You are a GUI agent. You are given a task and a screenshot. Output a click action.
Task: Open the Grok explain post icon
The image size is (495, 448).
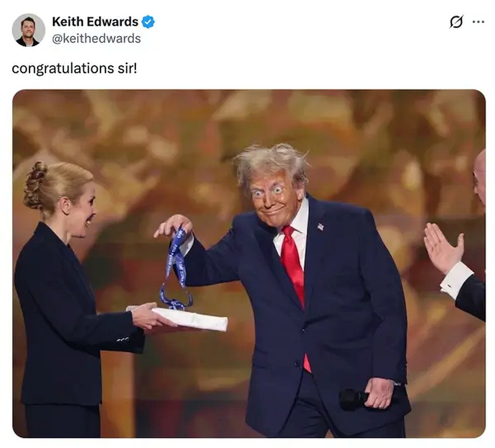(x=456, y=22)
